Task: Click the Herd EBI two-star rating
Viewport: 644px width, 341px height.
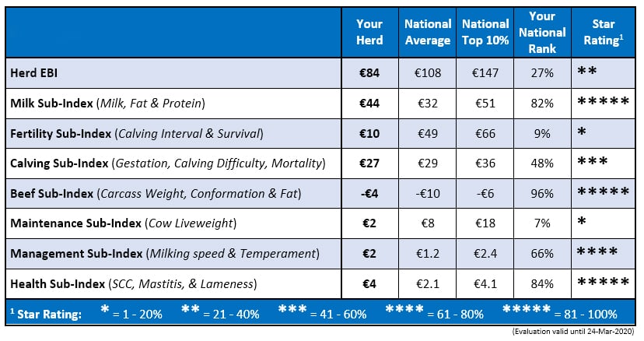Action: [586, 72]
